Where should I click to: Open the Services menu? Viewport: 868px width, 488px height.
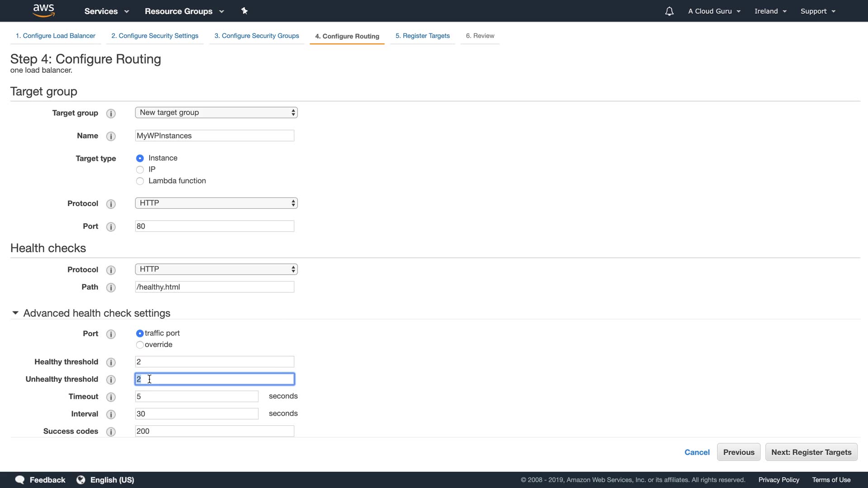[x=106, y=11]
